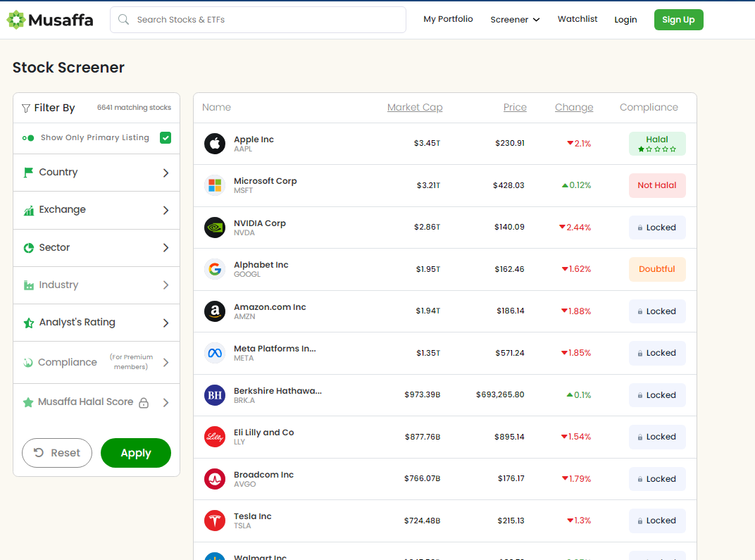Expand the Industry filter chevron
The height and width of the screenshot is (560, 755).
(x=166, y=285)
